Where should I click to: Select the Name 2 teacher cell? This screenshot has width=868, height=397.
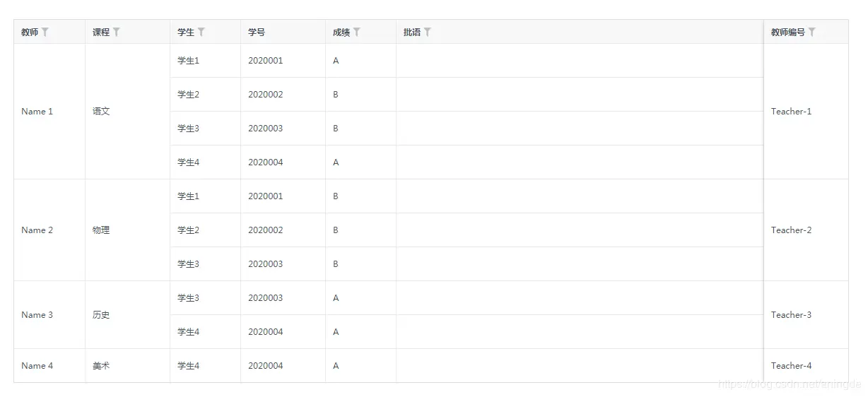pyautogui.click(x=49, y=230)
